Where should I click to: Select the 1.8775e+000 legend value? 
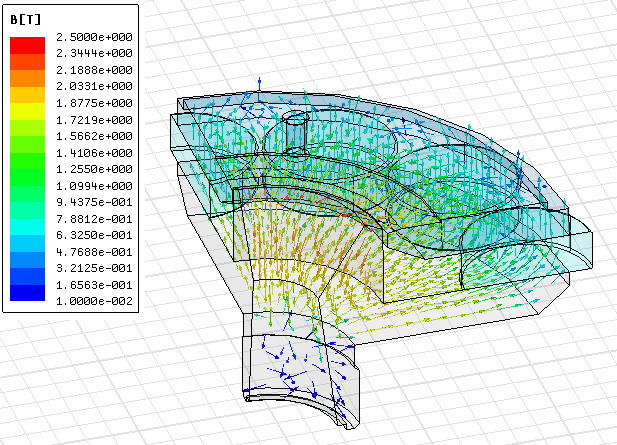point(94,103)
